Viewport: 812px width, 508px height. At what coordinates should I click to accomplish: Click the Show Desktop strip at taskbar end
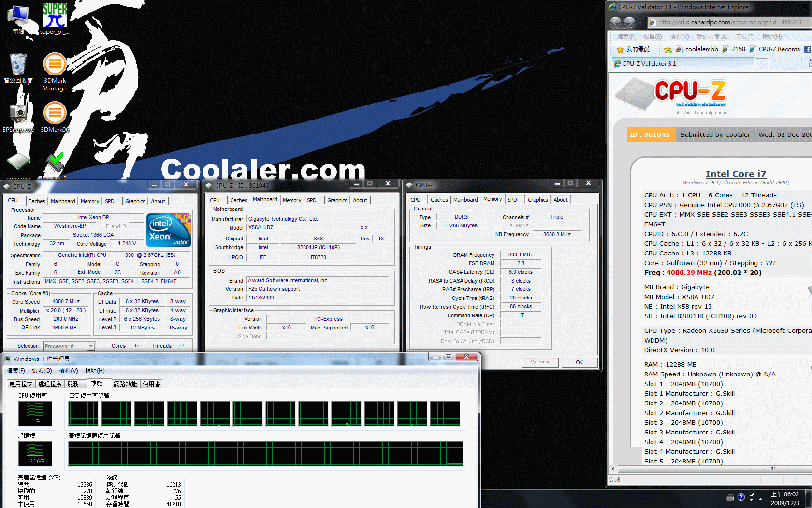tap(808, 498)
